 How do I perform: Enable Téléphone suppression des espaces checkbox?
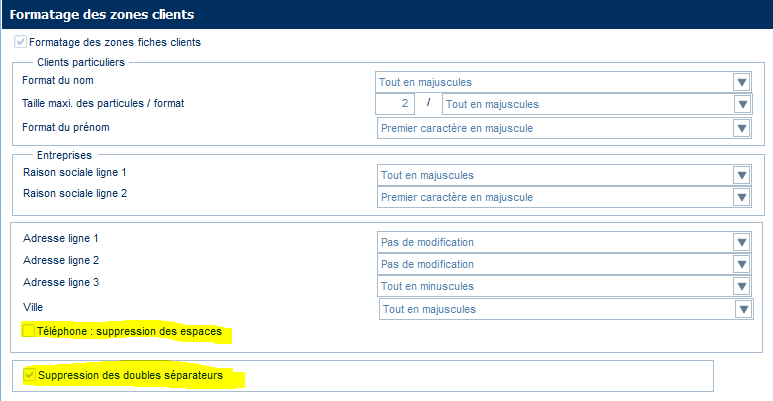point(29,330)
